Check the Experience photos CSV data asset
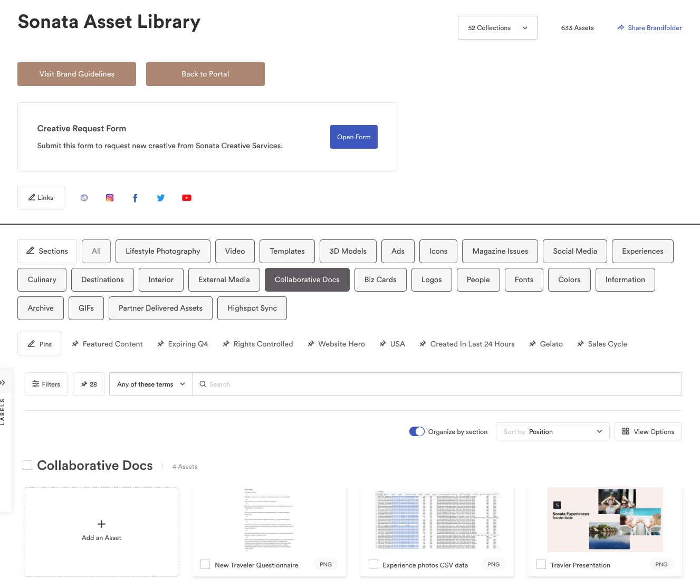Viewport: 700px width, 588px height. 373,565
